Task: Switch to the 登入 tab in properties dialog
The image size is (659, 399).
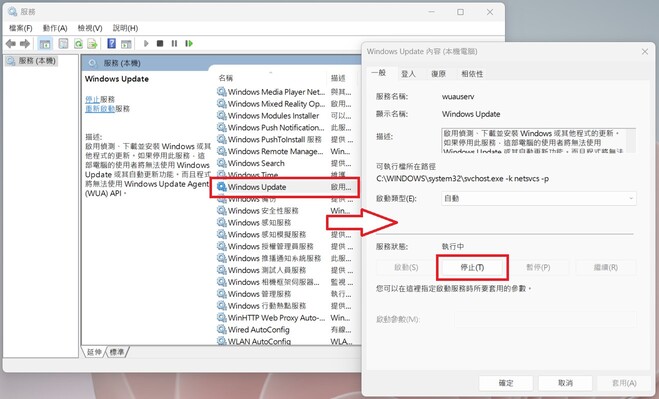Action: coord(408,74)
